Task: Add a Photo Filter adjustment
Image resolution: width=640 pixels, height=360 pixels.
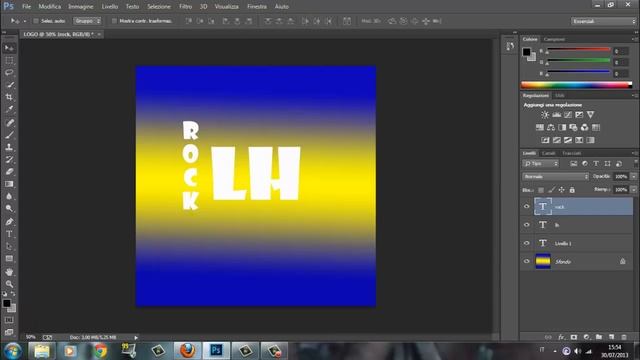Action: [573, 127]
